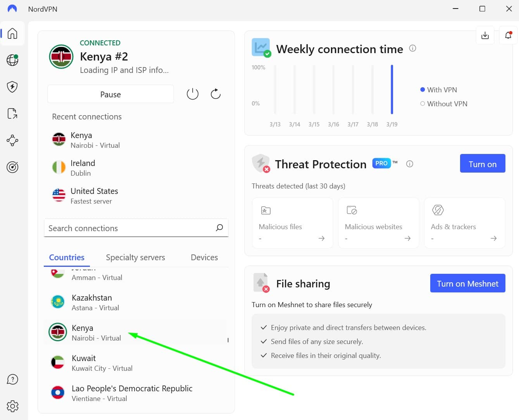Screen dimensions: 519x420
Task: Open the Help question mark icon
Action: tap(12, 379)
